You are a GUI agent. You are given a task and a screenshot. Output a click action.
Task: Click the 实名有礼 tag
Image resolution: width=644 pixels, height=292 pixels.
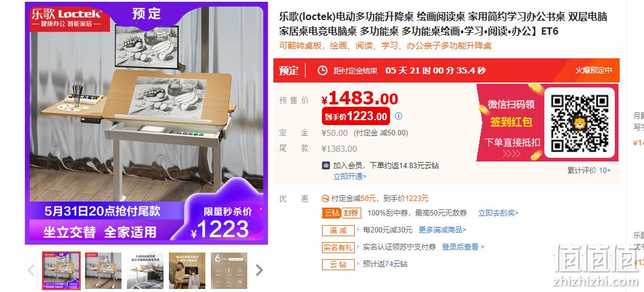coord(338,247)
